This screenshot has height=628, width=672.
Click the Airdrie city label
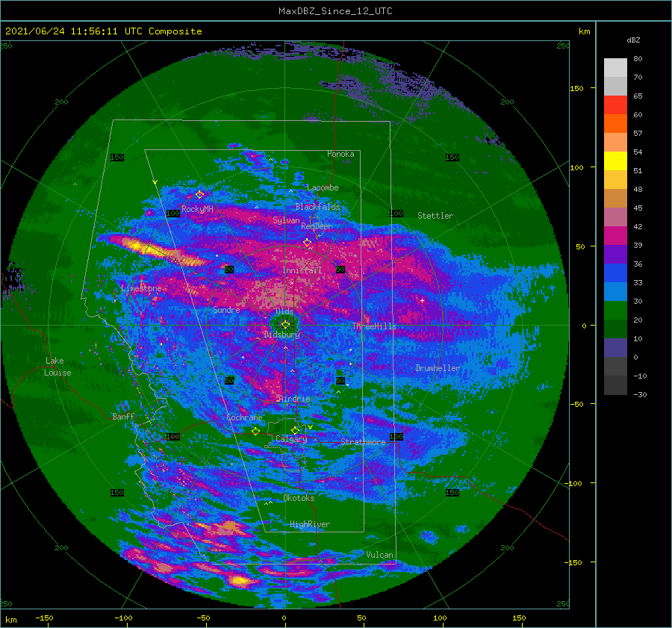[x=294, y=399]
